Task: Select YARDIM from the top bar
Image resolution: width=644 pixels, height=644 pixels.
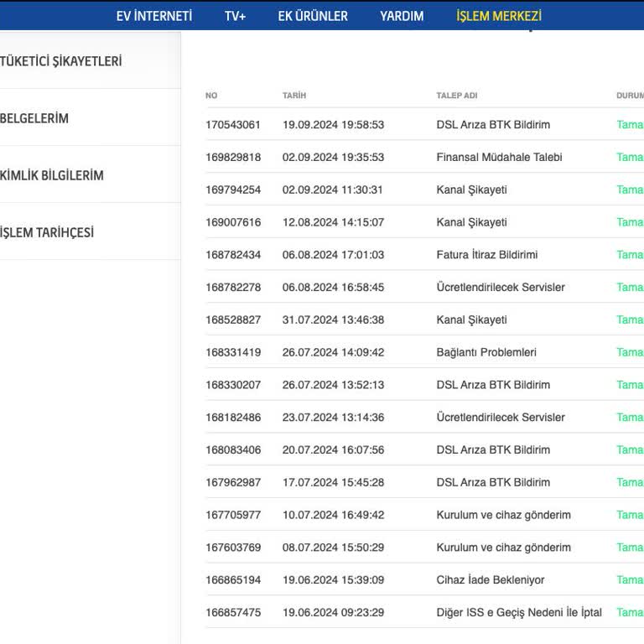Action: click(x=402, y=16)
